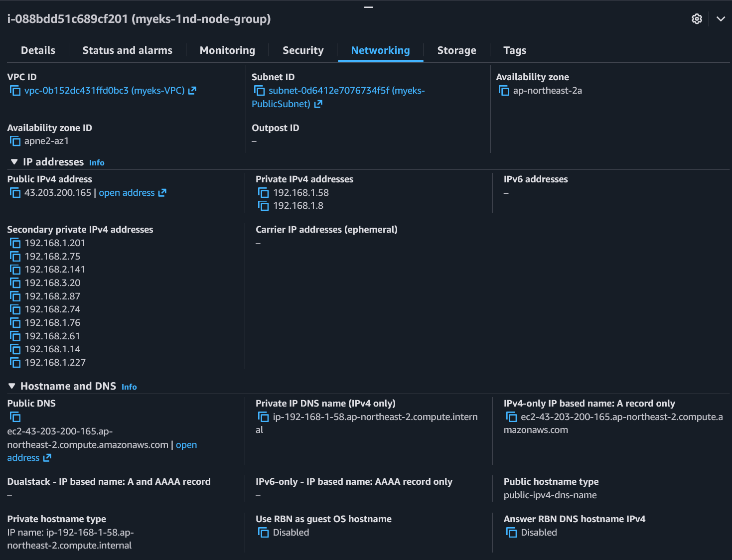Copy the RBN guest OS hostname value
This screenshot has height=560, width=732.
point(264,533)
